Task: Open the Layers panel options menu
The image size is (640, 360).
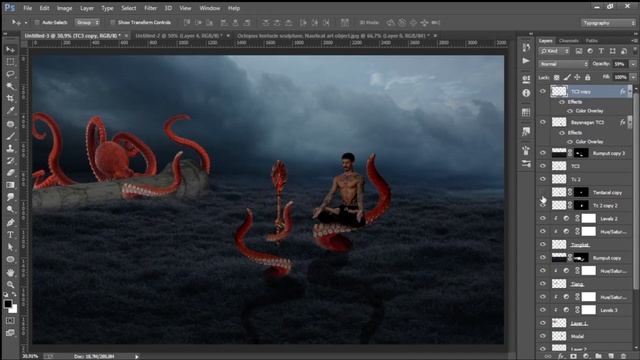Action: (x=634, y=41)
